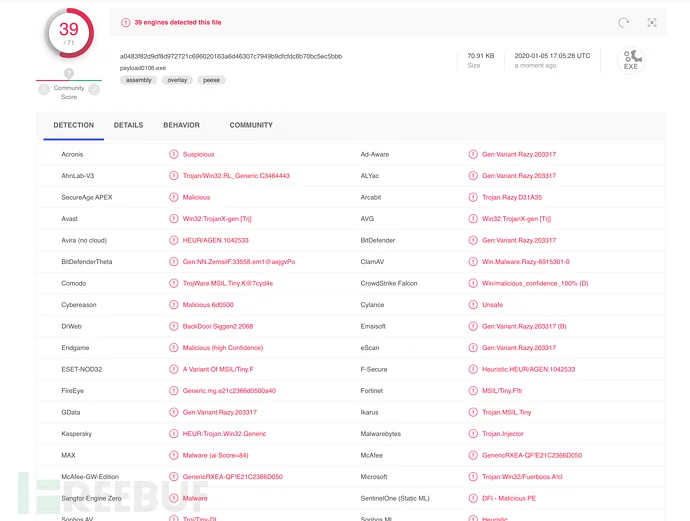This screenshot has width=690, height=521.
Task: Click 'DFI - Malicious PE' result
Action: 509,498
